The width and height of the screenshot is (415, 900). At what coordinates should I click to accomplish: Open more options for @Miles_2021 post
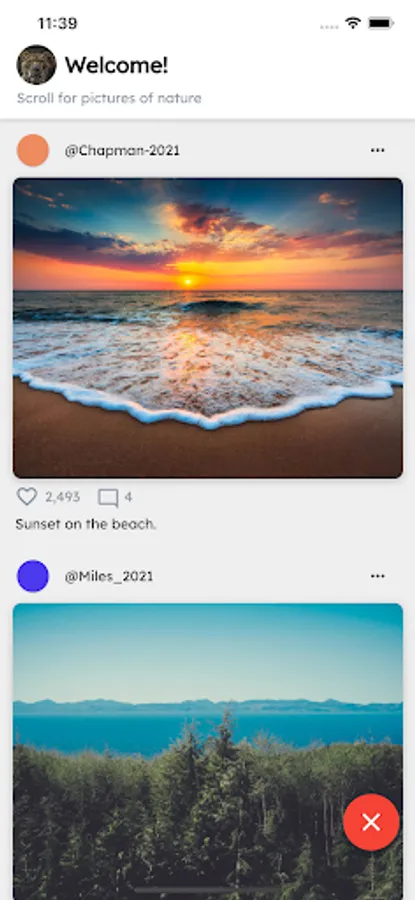pos(378,576)
